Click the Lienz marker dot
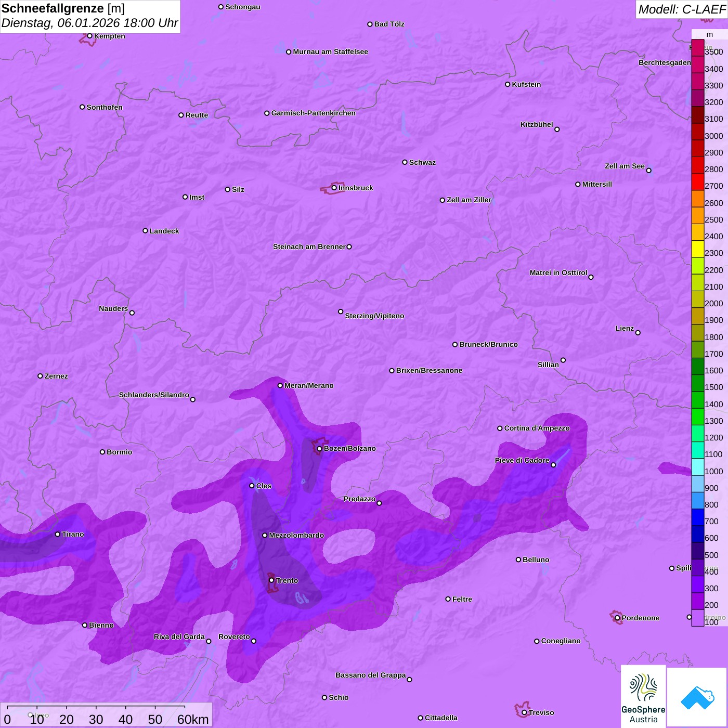Image resolution: width=728 pixels, height=728 pixels. [x=638, y=333]
